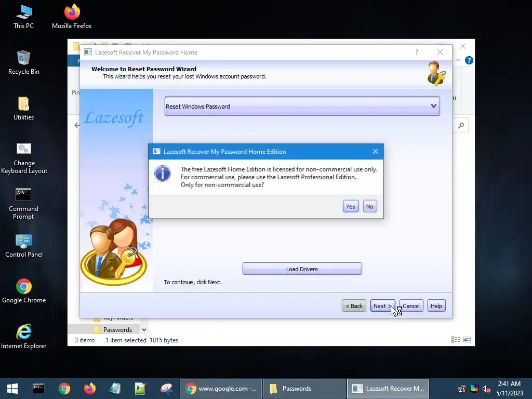Viewport: 532px width, 399px height.
Task: Open Internet Explorer desktop icon
Action: click(x=23, y=337)
